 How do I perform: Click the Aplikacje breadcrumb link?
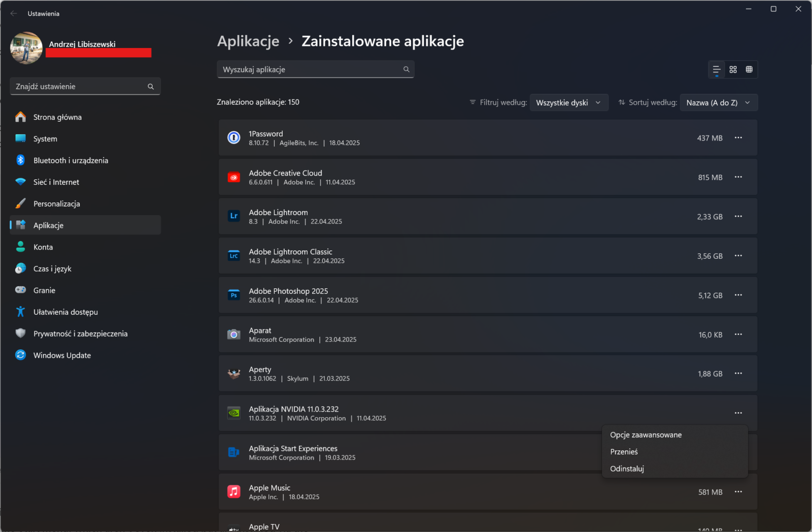coord(248,41)
